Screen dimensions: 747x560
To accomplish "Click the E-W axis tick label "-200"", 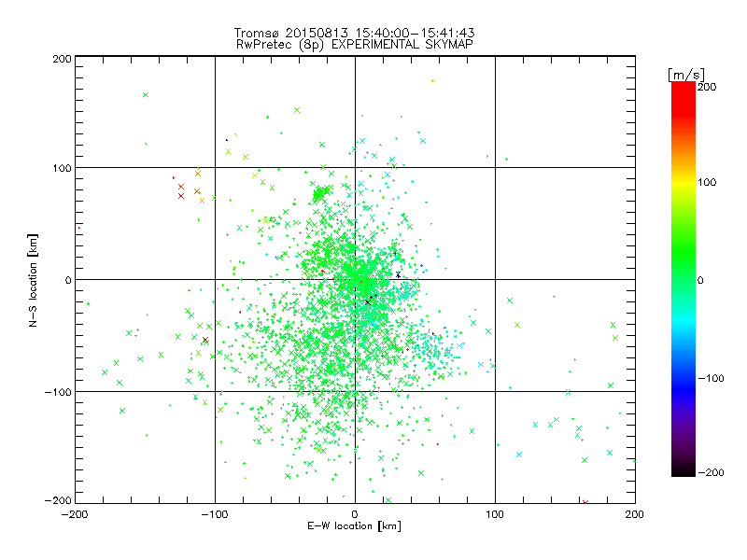I will coord(76,514).
